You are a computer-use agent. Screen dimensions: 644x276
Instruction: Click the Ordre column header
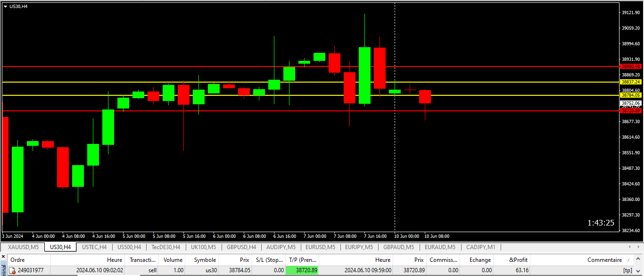click(x=18, y=260)
